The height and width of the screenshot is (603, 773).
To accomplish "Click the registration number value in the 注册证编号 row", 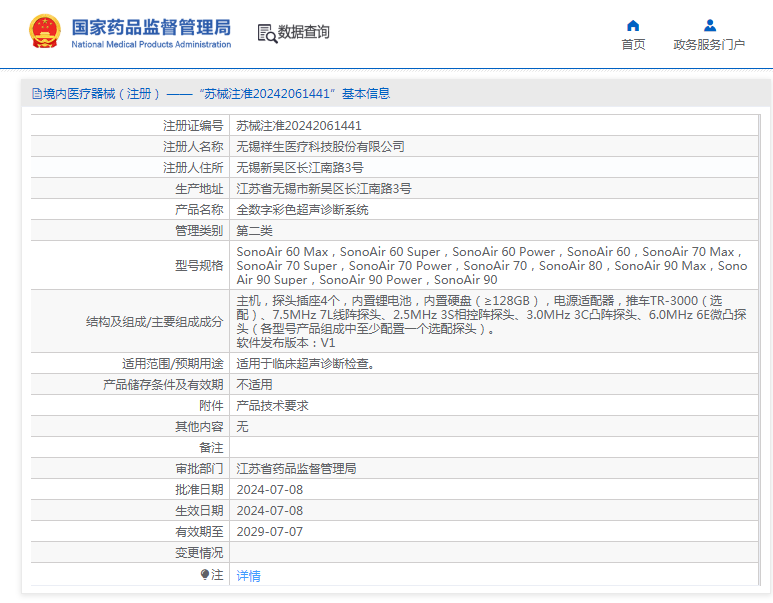I will [298, 126].
